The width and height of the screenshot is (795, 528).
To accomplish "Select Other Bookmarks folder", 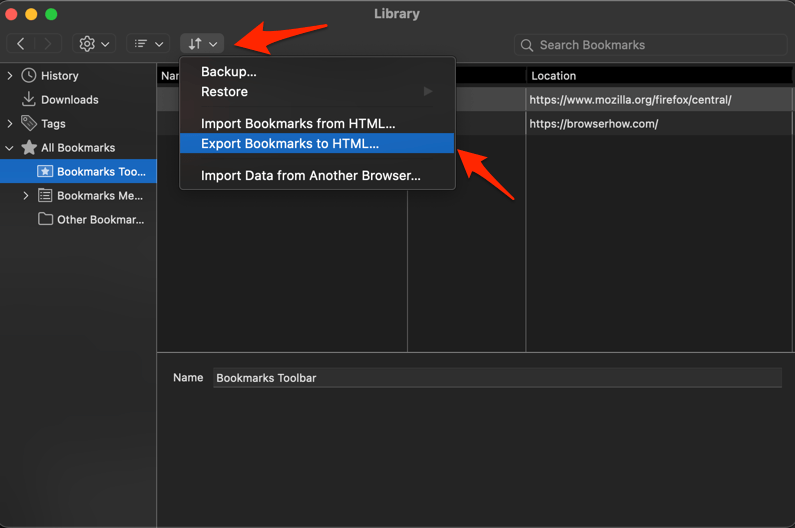I will pyautogui.click(x=99, y=220).
